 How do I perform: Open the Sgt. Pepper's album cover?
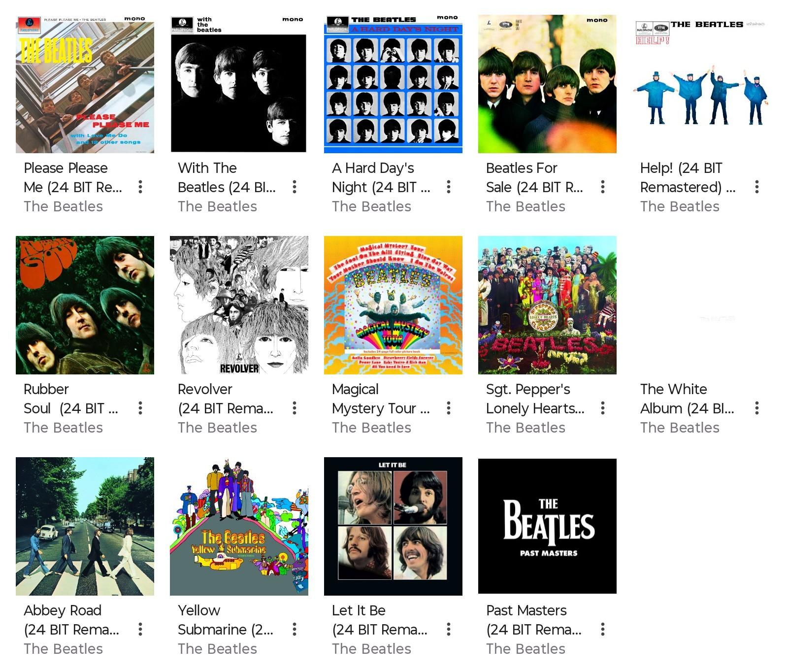[x=547, y=305]
